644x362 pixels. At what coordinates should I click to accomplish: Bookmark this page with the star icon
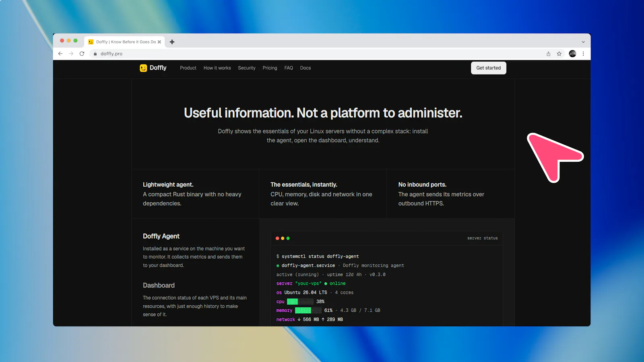tap(559, 53)
